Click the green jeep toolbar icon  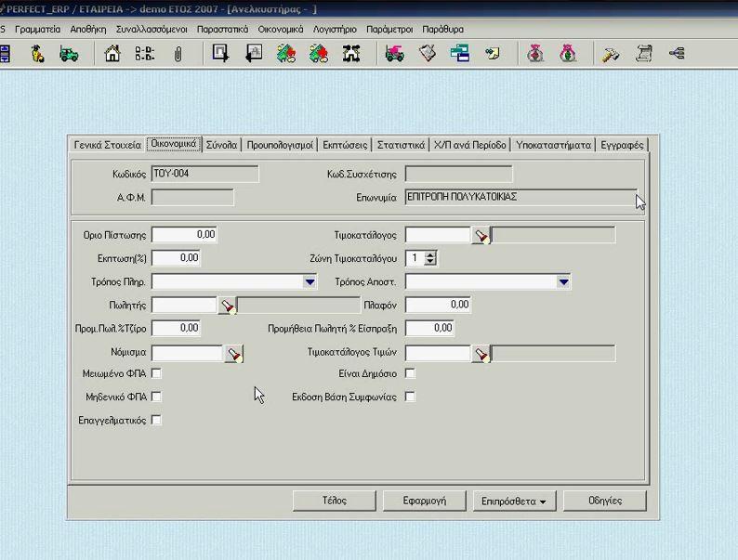coord(69,54)
